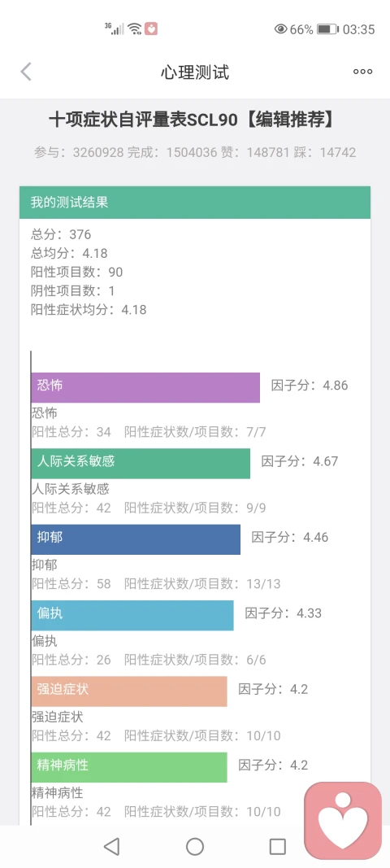Screen dimensions: 390x868
Task: Tap the 心理测试 page title
Action: (195, 72)
